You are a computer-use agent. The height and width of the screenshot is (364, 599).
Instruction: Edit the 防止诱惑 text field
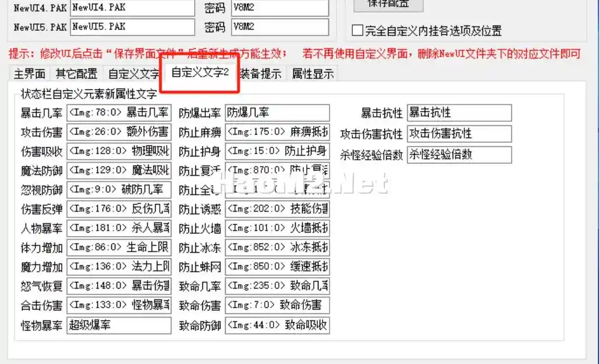(x=278, y=209)
